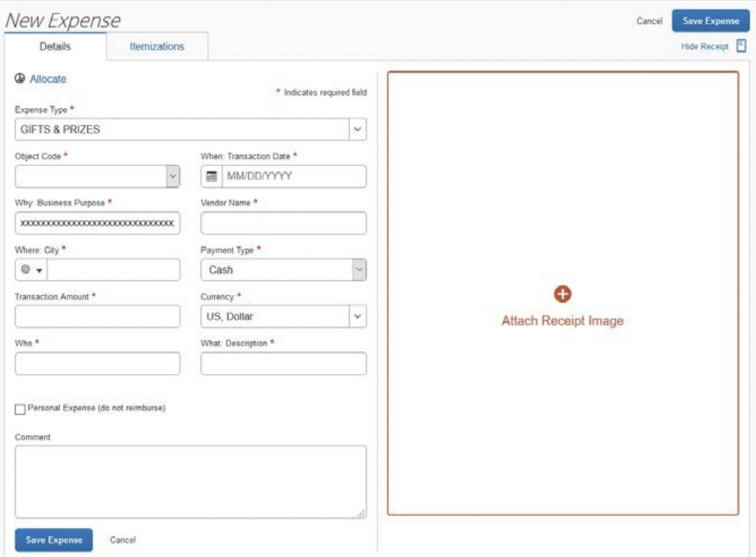The height and width of the screenshot is (557, 756).
Task: Click the What: Description input field
Action: click(284, 363)
